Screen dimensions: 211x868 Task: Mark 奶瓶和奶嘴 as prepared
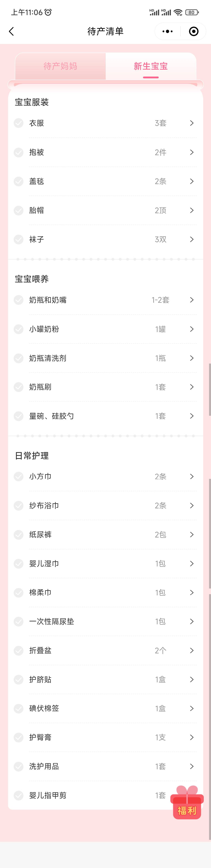click(x=19, y=300)
